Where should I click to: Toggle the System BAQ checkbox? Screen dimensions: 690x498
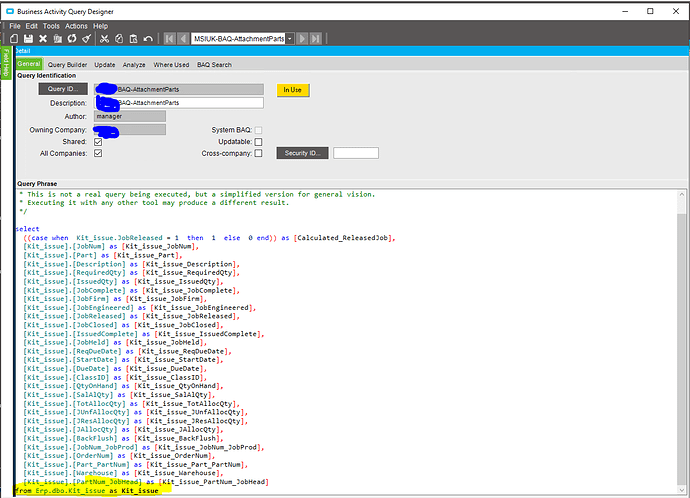point(258,130)
